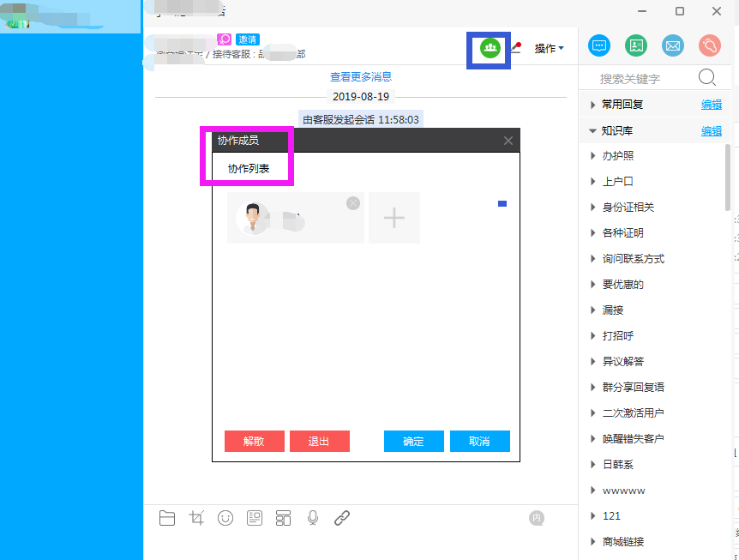Click the folder icon to send file
Image resolution: width=739 pixels, height=560 pixels.
(x=167, y=518)
